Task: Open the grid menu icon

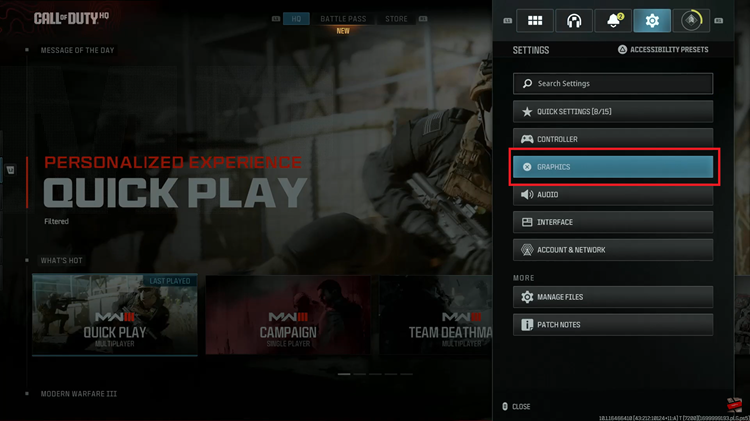Action: [x=535, y=21]
